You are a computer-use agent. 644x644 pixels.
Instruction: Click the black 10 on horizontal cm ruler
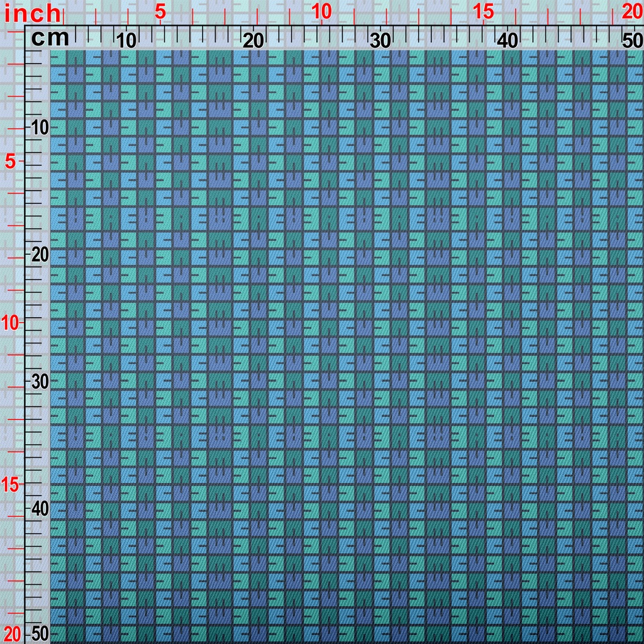[x=126, y=41]
